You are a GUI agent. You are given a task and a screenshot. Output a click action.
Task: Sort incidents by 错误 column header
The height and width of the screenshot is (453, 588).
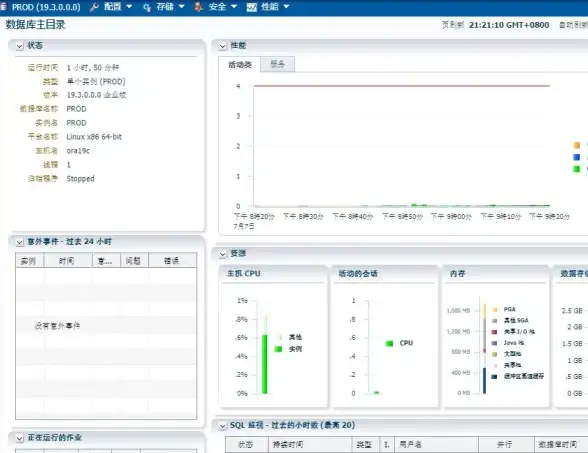172,261
